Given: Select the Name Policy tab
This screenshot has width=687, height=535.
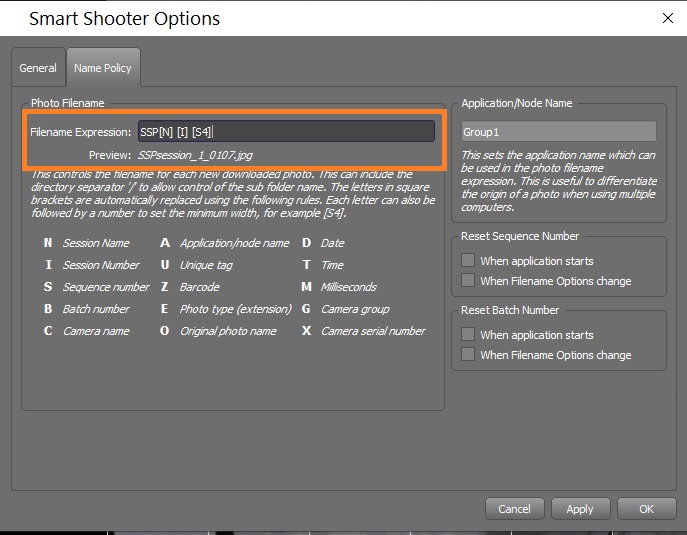Looking at the screenshot, I should tap(103, 68).
